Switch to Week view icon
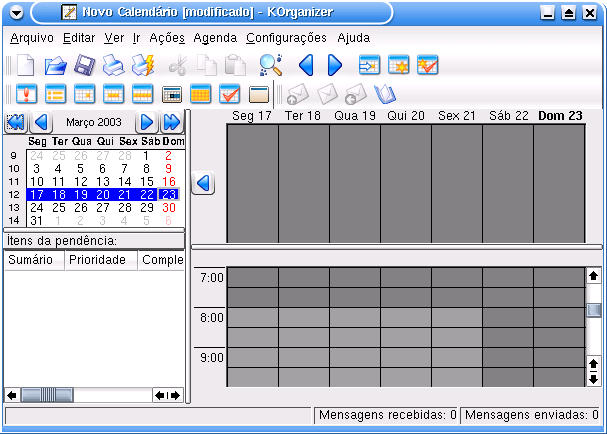607x434 pixels. [x=142, y=94]
